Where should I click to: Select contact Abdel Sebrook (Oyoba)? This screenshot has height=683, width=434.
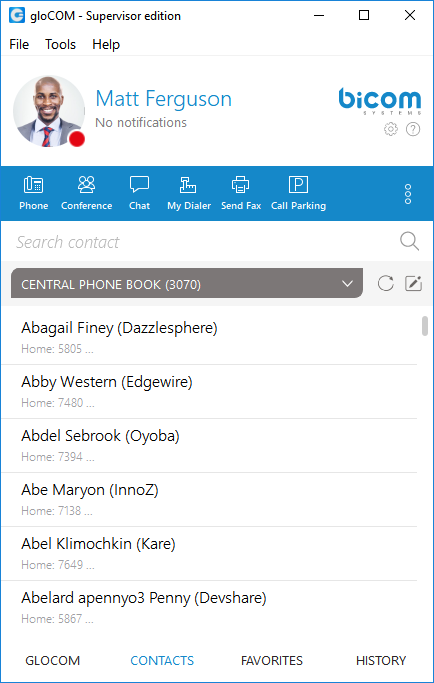(x=209, y=446)
